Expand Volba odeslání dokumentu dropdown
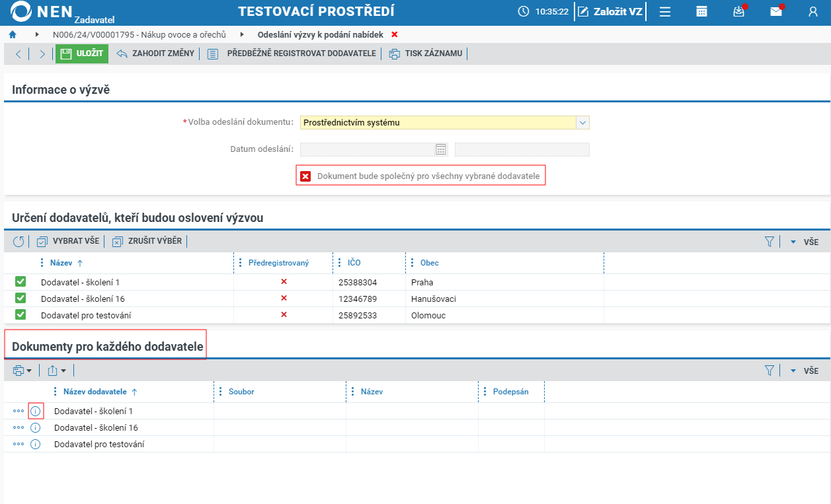The width and height of the screenshot is (831, 504). point(582,122)
